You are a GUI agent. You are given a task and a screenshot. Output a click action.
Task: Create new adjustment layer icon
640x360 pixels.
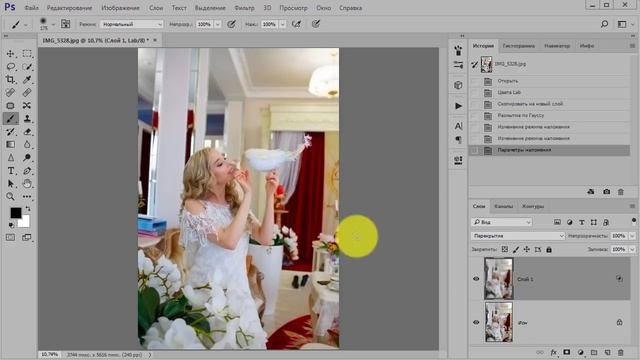click(x=580, y=352)
